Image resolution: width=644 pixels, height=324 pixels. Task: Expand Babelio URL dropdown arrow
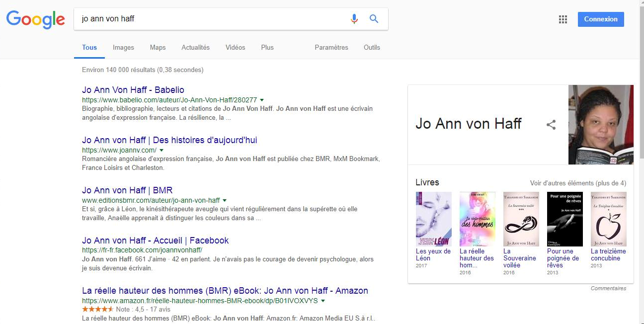click(x=262, y=100)
